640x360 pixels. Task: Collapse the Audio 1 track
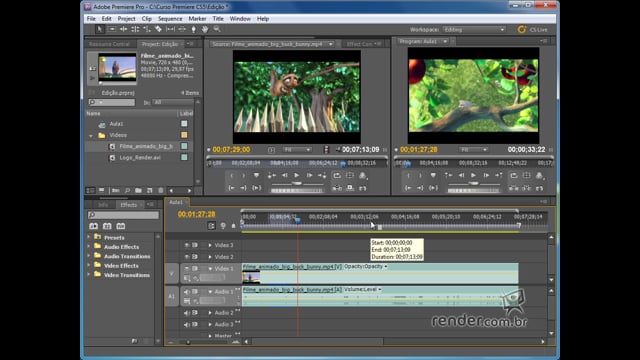click(210, 292)
